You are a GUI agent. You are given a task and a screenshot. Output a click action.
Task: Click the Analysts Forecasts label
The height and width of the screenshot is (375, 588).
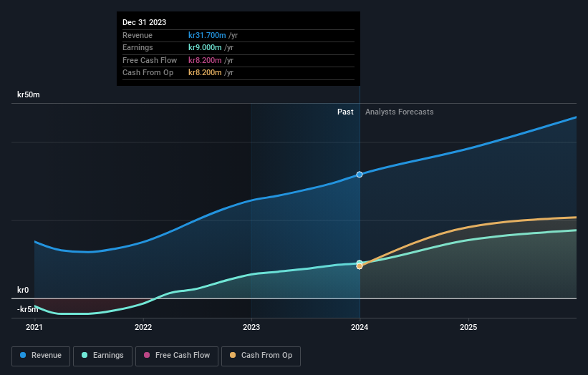(400, 112)
